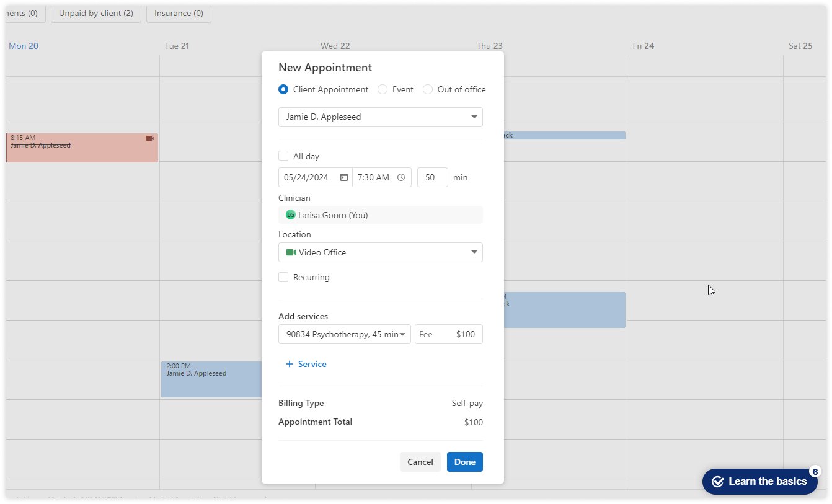
Task: Click the video camera icon in Location
Action: click(x=291, y=252)
